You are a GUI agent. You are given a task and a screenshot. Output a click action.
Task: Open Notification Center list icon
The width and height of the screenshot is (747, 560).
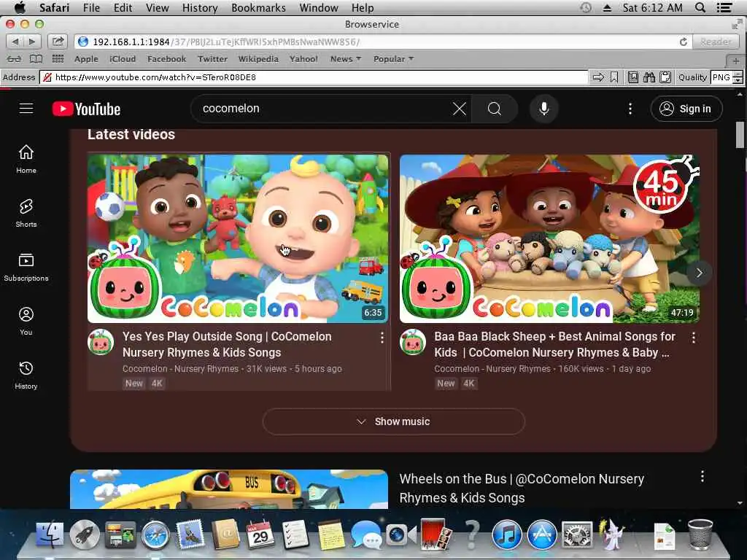724,7
